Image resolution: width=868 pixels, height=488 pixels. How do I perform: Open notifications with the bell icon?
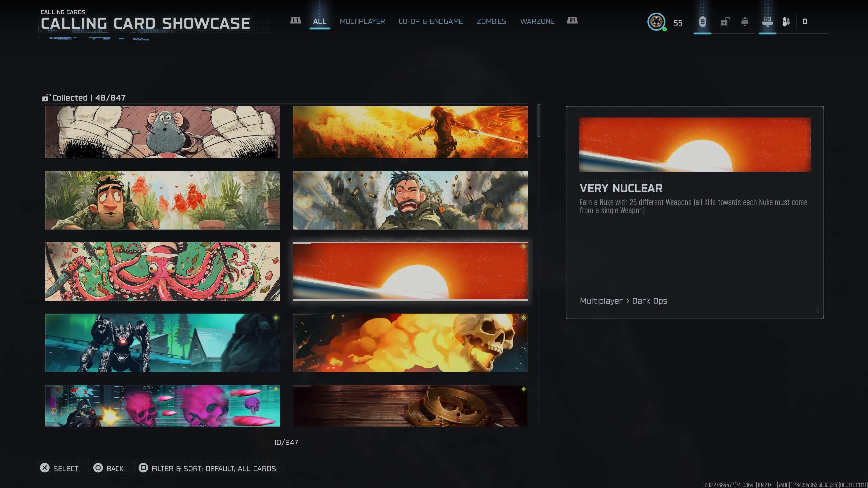click(x=745, y=21)
